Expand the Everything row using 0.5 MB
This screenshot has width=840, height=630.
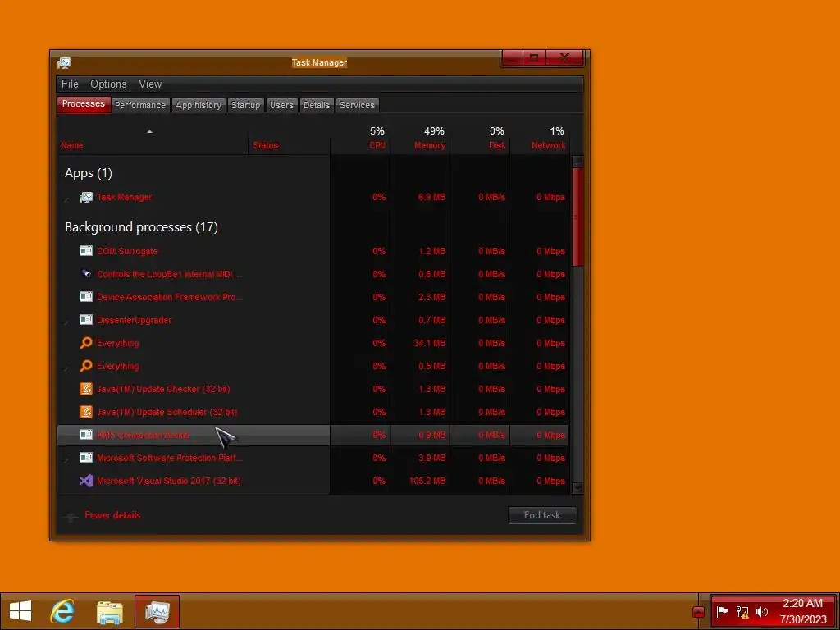[67, 367]
